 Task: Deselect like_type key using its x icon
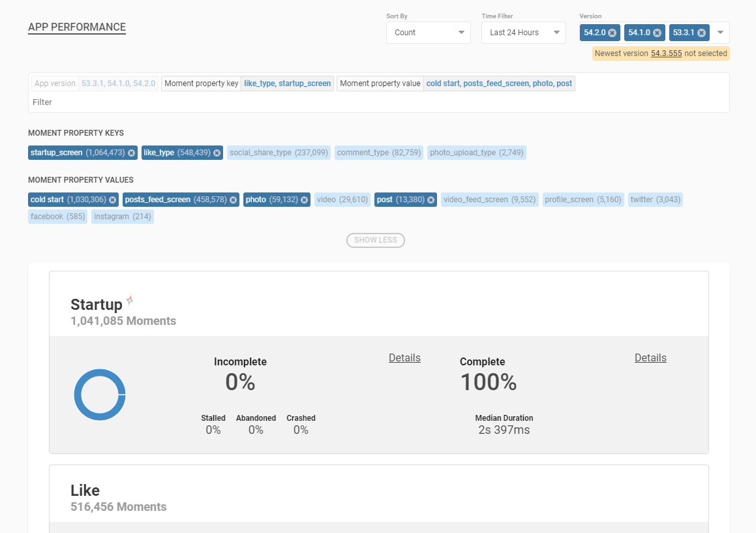coord(217,153)
